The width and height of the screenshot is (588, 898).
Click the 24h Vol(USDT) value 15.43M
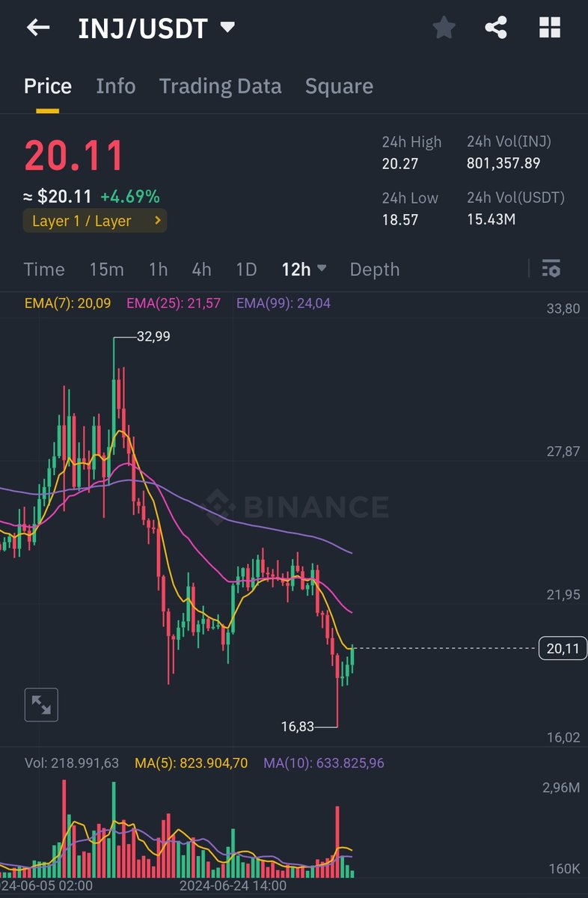[491, 219]
